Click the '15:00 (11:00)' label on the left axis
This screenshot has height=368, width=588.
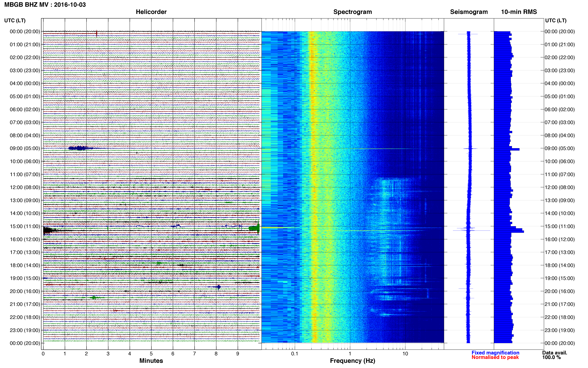click(25, 226)
